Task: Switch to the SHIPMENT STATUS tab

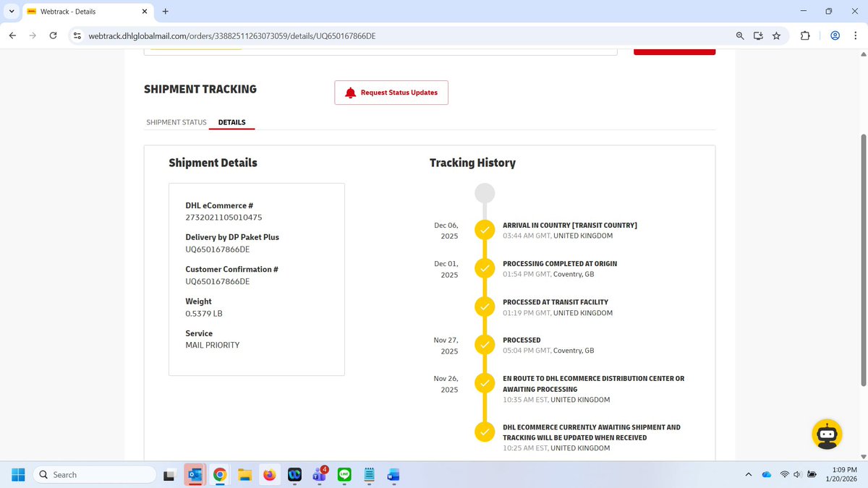Action: (176, 122)
